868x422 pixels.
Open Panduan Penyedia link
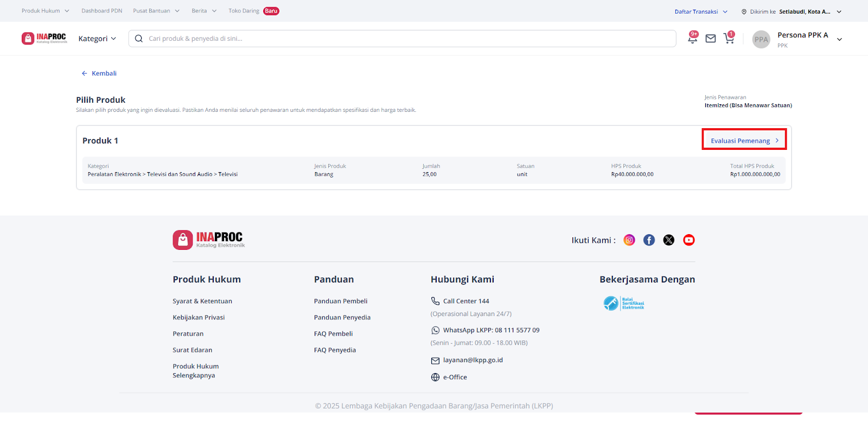click(x=342, y=317)
